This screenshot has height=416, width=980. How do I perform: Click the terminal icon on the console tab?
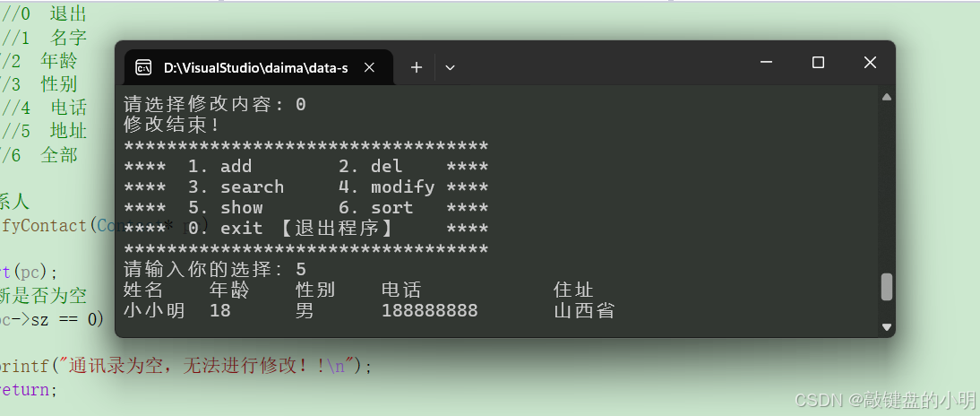click(143, 67)
